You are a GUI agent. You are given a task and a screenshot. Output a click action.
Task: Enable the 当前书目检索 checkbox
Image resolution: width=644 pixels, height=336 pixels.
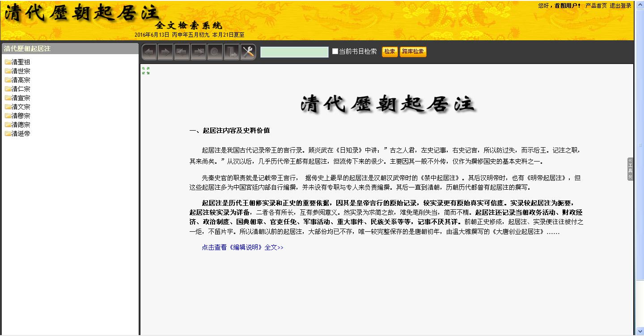(x=335, y=51)
